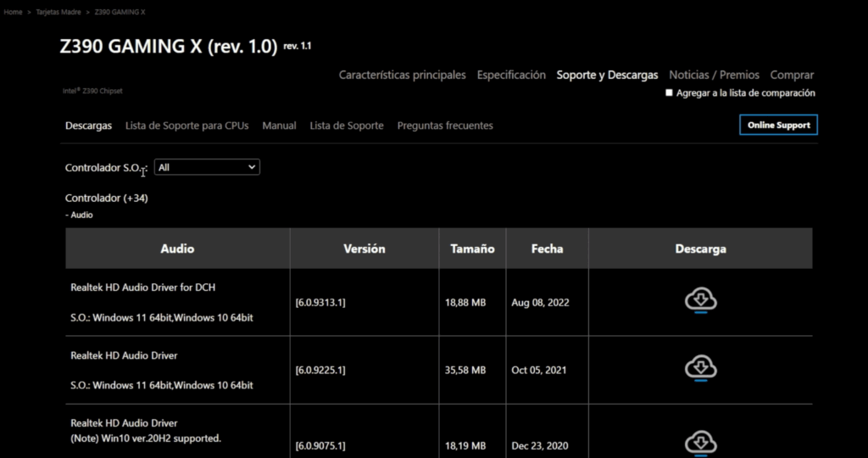Select version text [6.0.9075.1]
This screenshot has width=868, height=458.
pyautogui.click(x=320, y=446)
